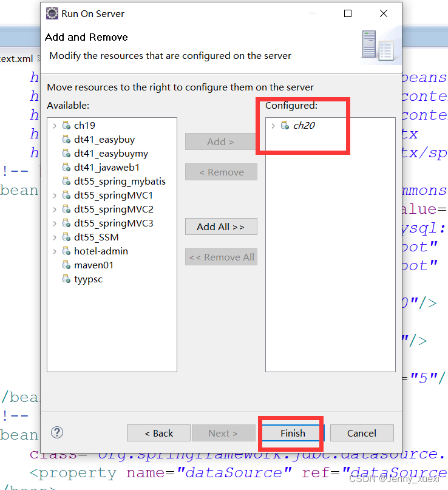Image resolution: width=448 pixels, height=490 pixels.
Task: Click the dt41_easybuy module icon
Action: [x=66, y=140]
